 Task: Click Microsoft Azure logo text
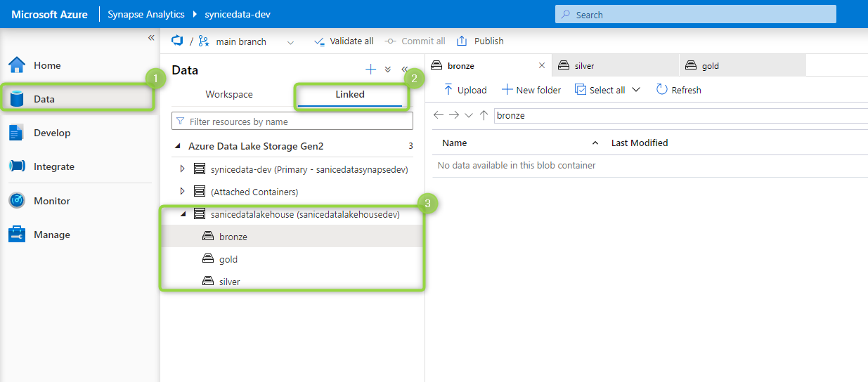[49, 15]
